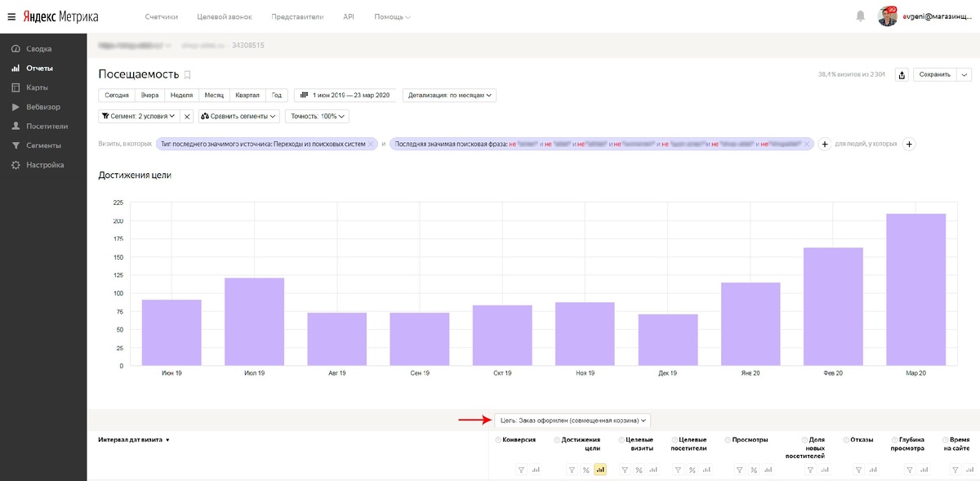Remove the 'Последняя значимая поисковая фраза' condition

(807, 144)
